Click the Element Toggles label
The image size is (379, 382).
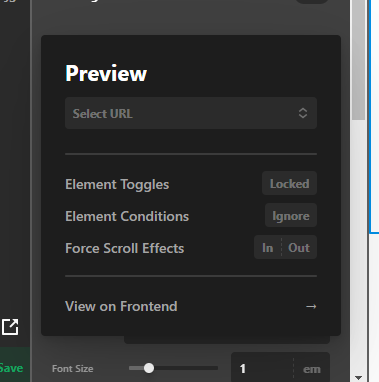(x=117, y=184)
